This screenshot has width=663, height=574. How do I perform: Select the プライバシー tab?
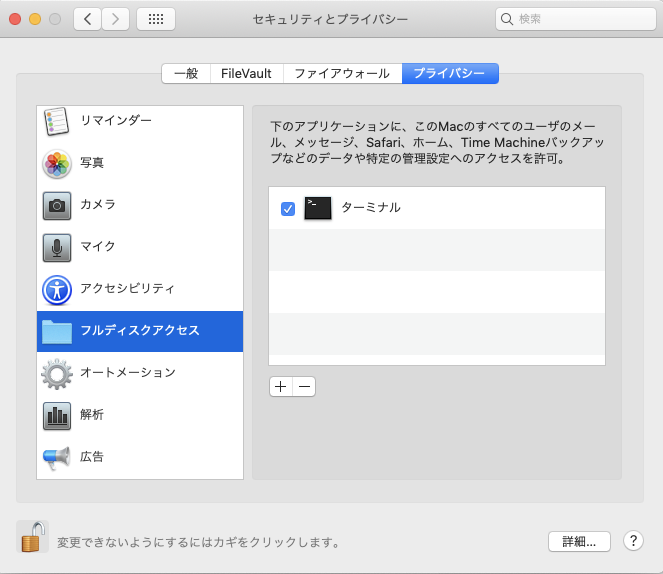click(x=450, y=74)
